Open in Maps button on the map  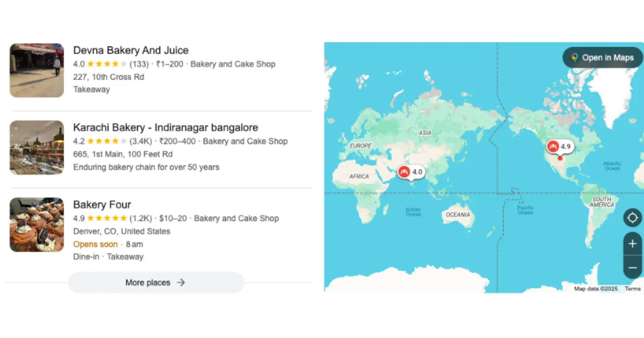pyautogui.click(x=603, y=58)
